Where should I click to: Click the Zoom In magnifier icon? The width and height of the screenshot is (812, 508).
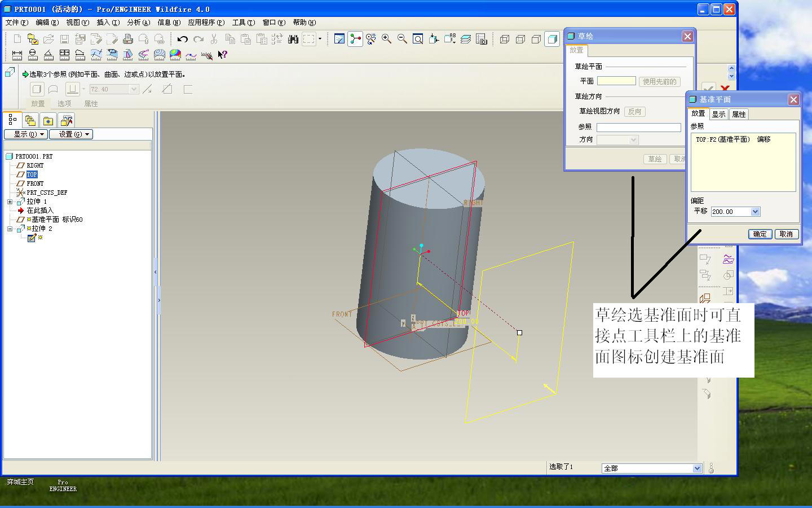(x=386, y=39)
